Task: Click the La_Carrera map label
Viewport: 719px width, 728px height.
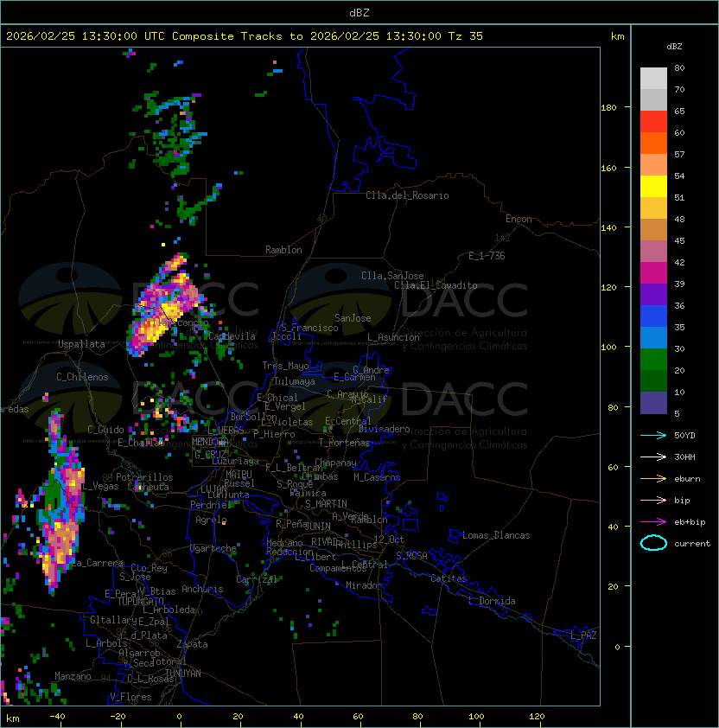Action: tap(98, 563)
